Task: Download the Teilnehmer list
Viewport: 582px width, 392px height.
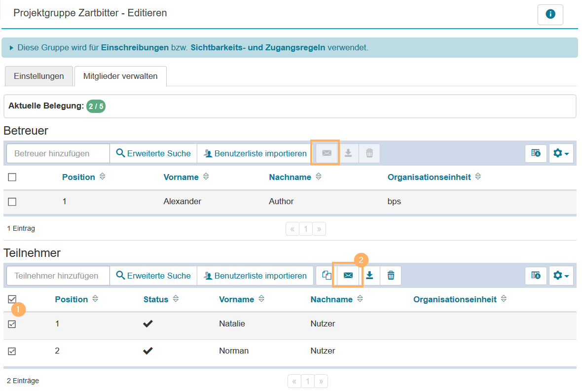Action: (369, 276)
